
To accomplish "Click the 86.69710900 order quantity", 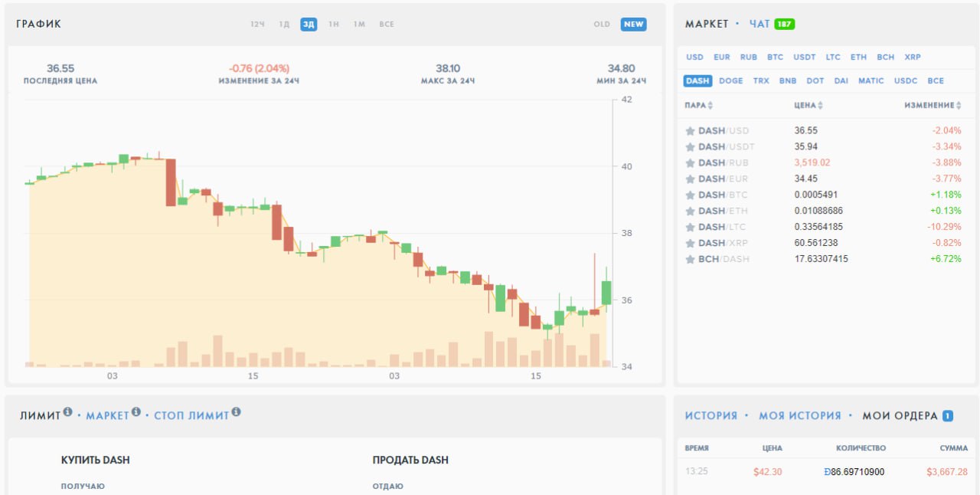I will click(x=854, y=472).
